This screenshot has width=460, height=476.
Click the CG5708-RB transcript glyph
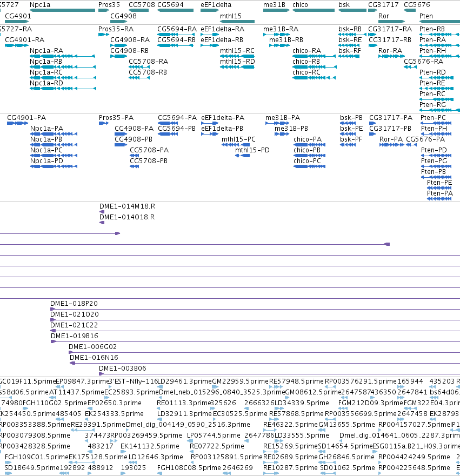pos(139,78)
